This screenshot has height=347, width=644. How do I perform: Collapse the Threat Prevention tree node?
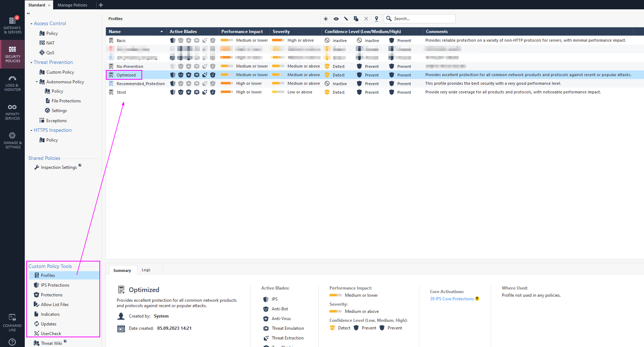pos(31,63)
